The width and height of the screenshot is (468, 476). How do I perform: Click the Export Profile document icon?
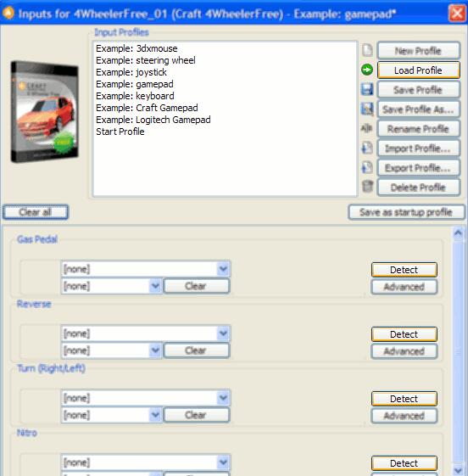(x=367, y=167)
